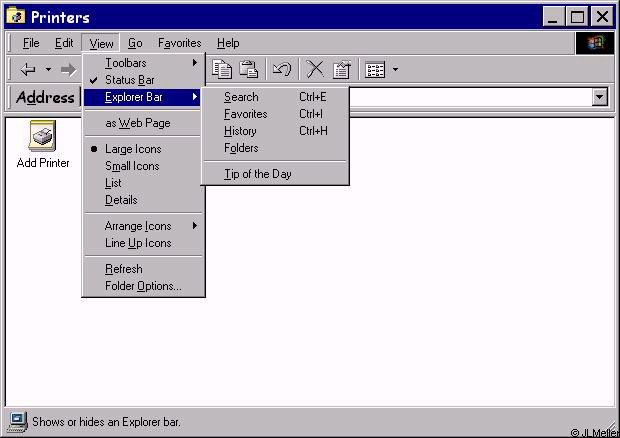Open the Back history dropdown arrow
This screenshot has width=620, height=438.
[48, 70]
